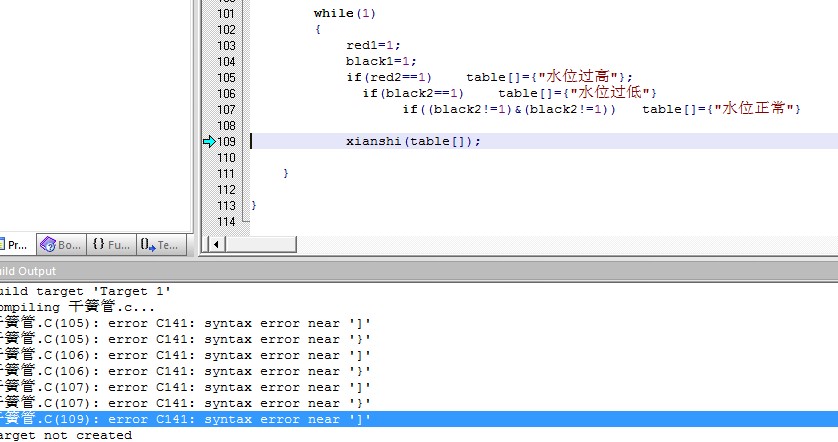The image size is (838, 442).
Task: Click the Build Output panel title
Action: pyautogui.click(x=28, y=271)
